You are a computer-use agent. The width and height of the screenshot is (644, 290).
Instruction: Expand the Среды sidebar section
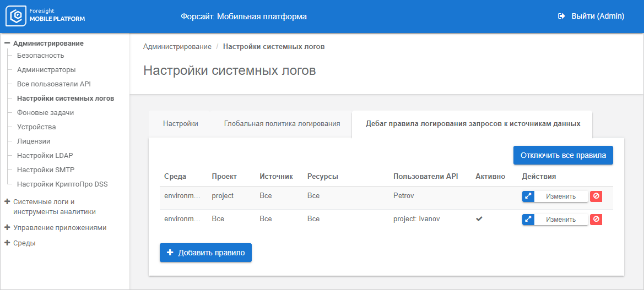click(7, 243)
